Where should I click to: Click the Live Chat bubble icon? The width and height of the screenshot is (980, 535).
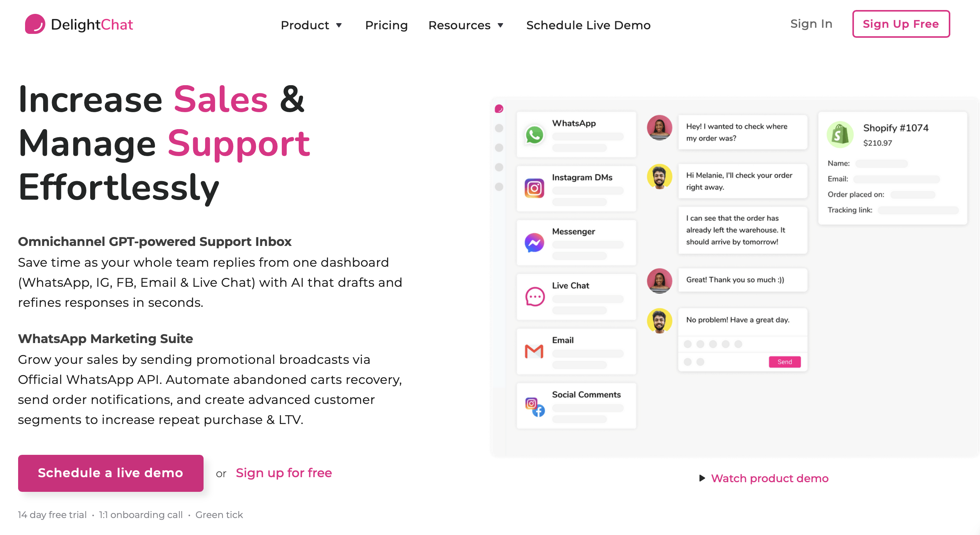pyautogui.click(x=535, y=297)
